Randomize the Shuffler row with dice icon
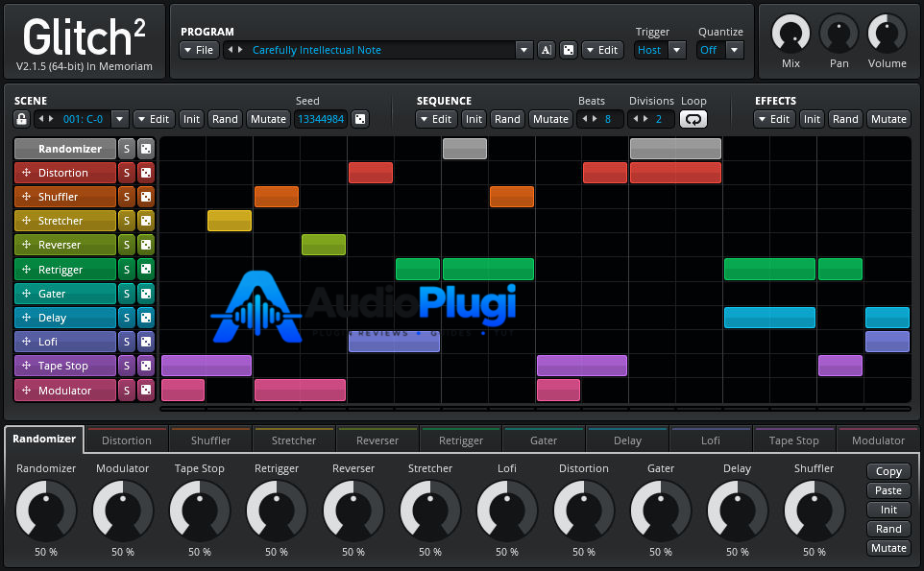 146,197
